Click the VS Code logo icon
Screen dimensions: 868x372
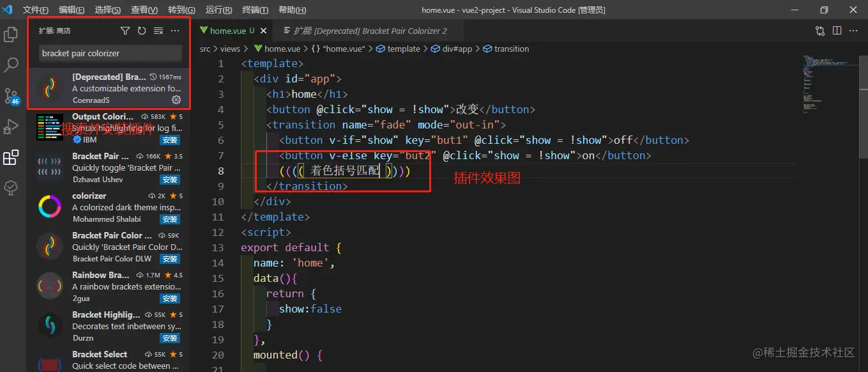click(x=8, y=10)
